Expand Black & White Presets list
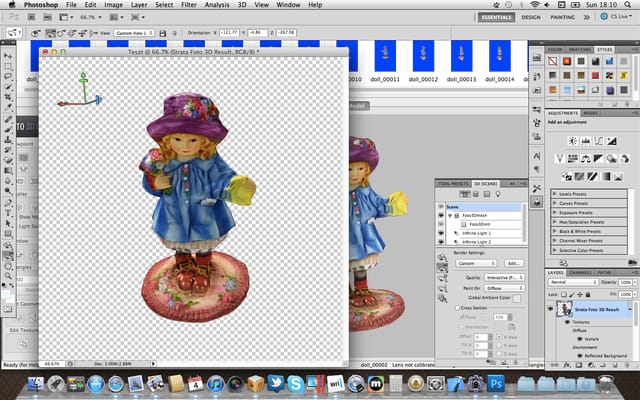The height and width of the screenshot is (400, 640). pyautogui.click(x=555, y=231)
